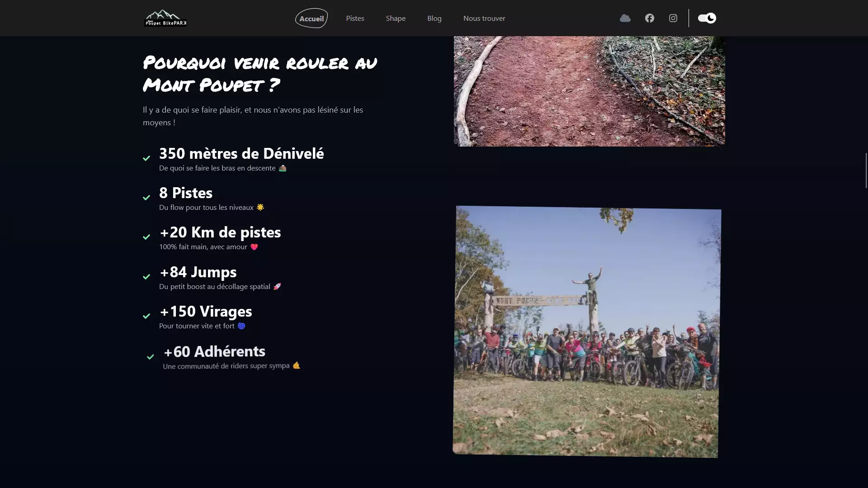
Task: Click the +20 Km de pistes heading
Action: [220, 232]
